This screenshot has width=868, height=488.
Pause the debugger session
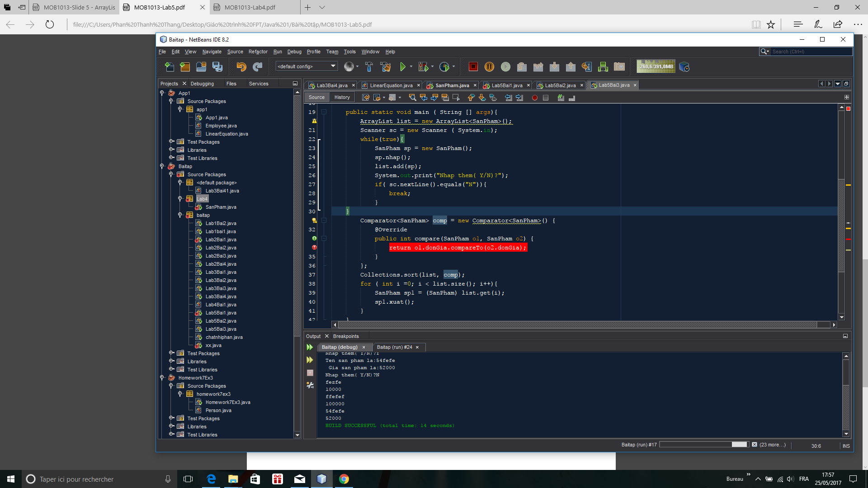click(x=489, y=67)
